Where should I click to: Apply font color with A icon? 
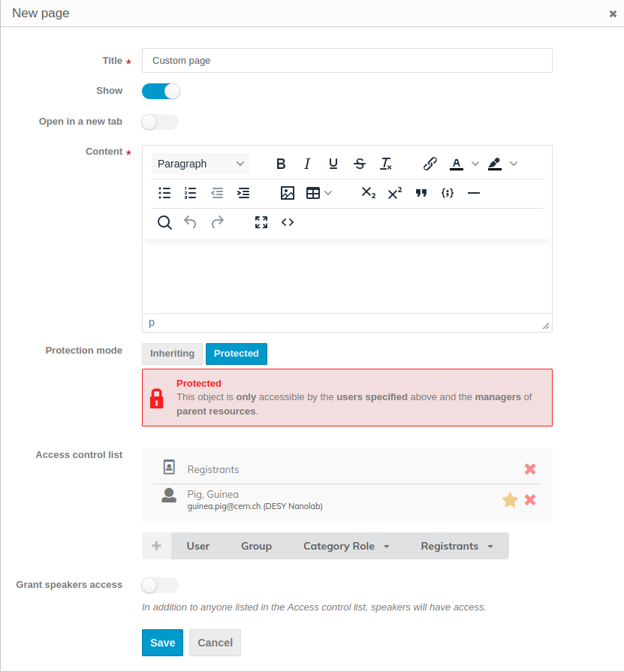click(457, 164)
